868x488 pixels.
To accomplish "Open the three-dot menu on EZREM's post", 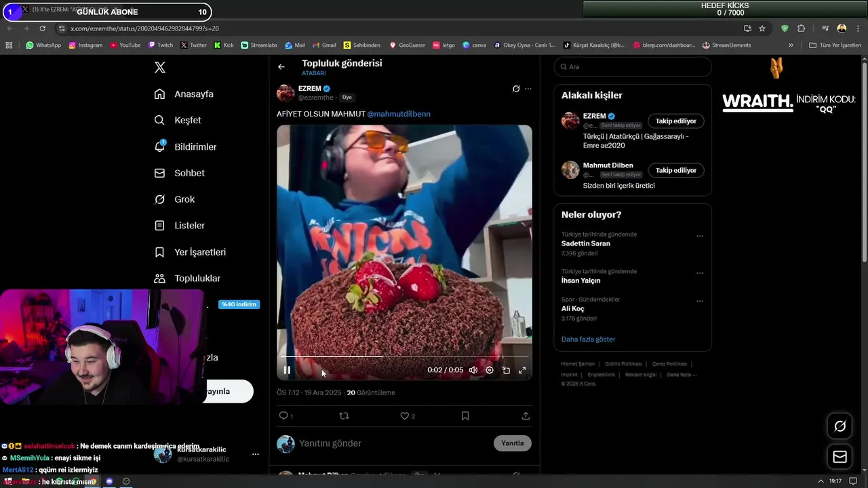I will [x=528, y=89].
